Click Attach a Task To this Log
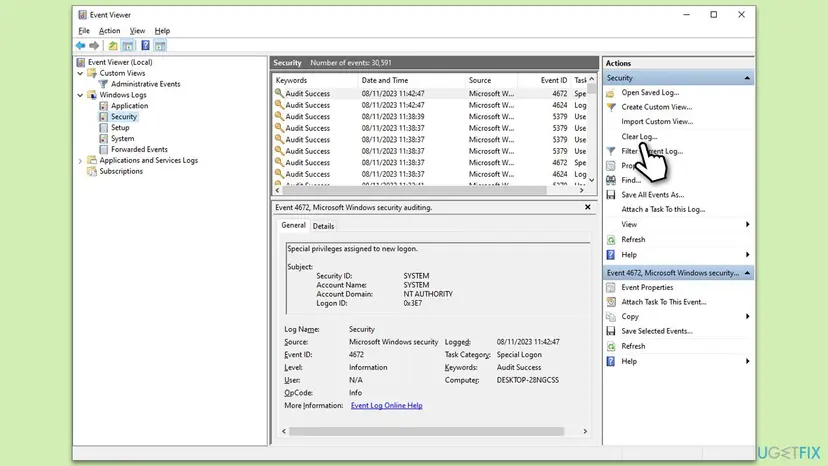828x466 pixels. (x=663, y=209)
